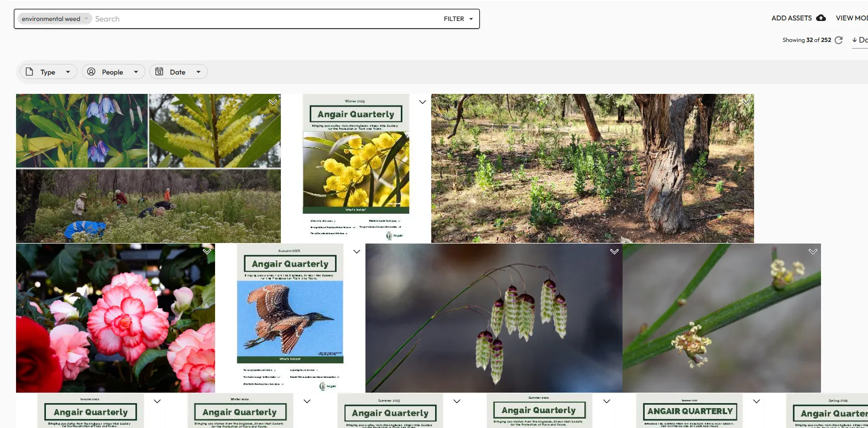Open the Autumn 2025 Angair Quarterly bird cover
This screenshot has width=868, height=428.
coord(290,318)
